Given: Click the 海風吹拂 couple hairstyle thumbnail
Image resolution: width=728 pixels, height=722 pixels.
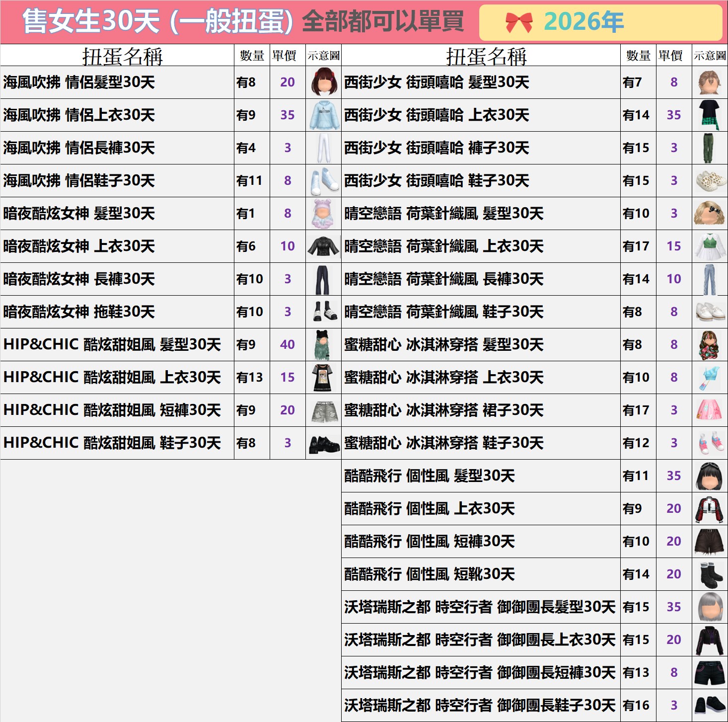Looking at the screenshot, I should [323, 82].
